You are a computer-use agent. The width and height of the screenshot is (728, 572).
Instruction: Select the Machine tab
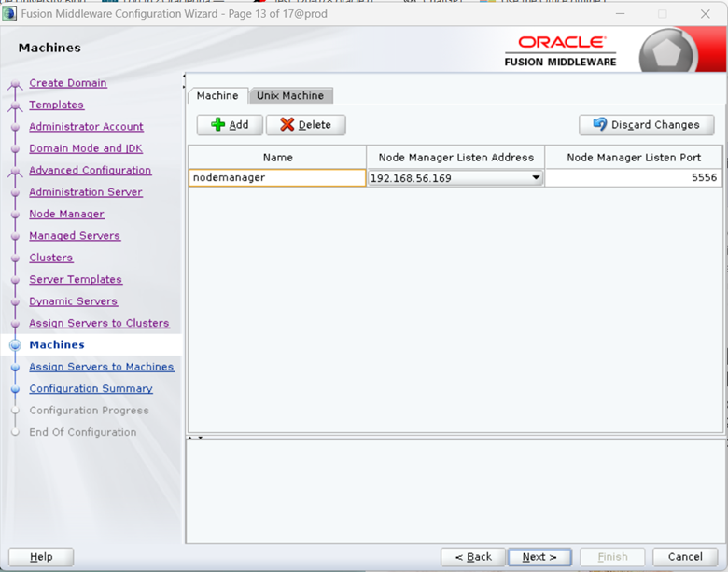click(217, 95)
